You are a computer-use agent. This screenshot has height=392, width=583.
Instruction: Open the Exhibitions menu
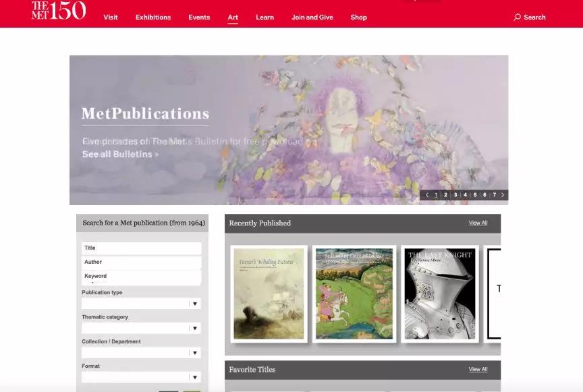tap(153, 17)
